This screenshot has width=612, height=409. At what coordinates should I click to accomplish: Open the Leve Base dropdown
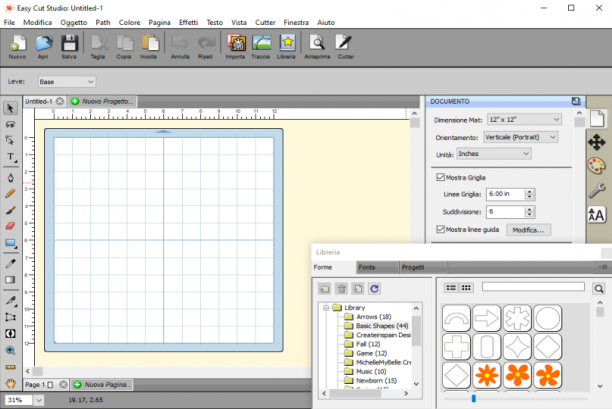click(67, 82)
